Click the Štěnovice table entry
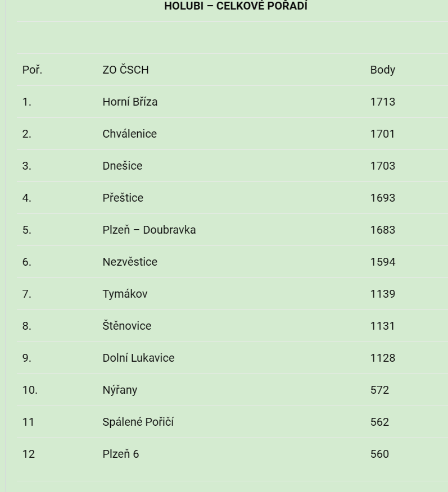448x492 pixels. pyautogui.click(x=127, y=326)
